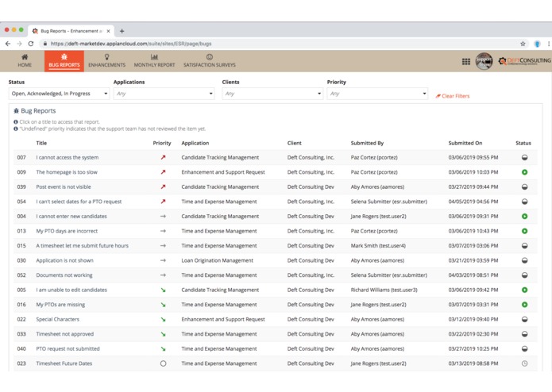Click the user profile avatar
This screenshot has width=552, height=392.
(484, 61)
